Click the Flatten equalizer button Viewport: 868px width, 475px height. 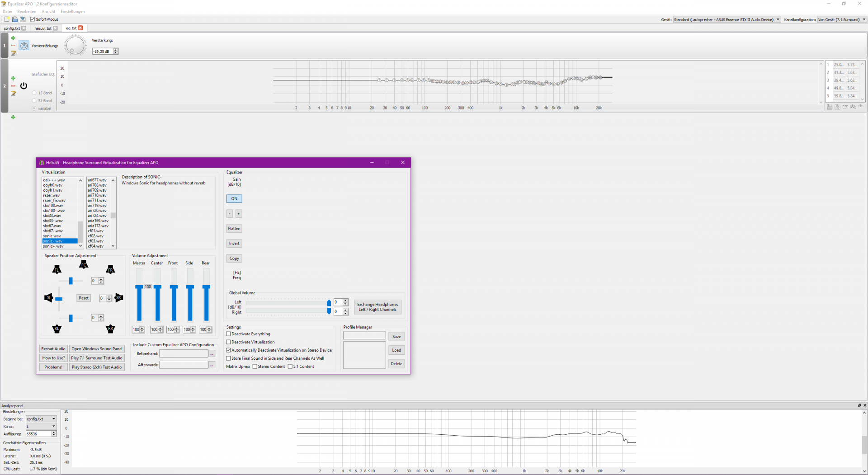(234, 229)
